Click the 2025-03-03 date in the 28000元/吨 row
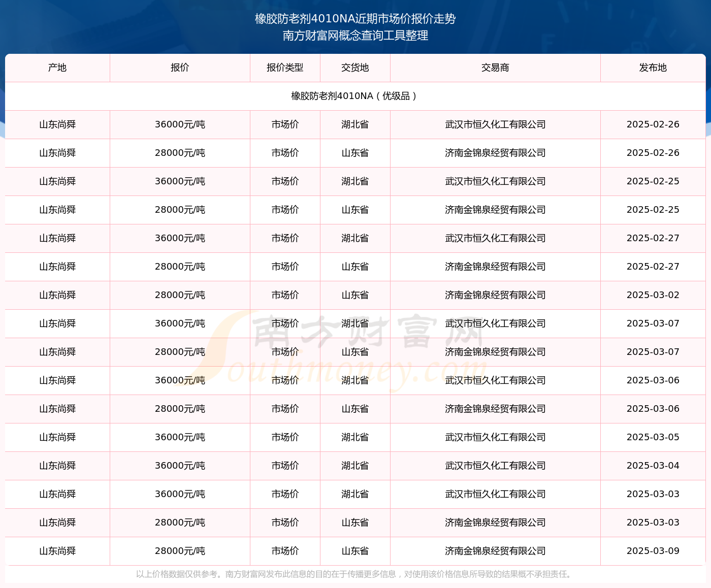711x588 pixels. [x=653, y=522]
